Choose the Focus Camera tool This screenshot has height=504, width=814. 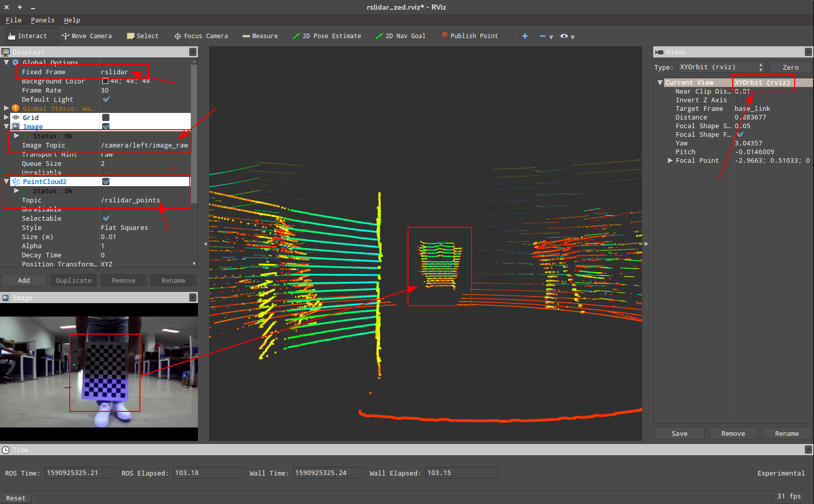click(x=201, y=36)
